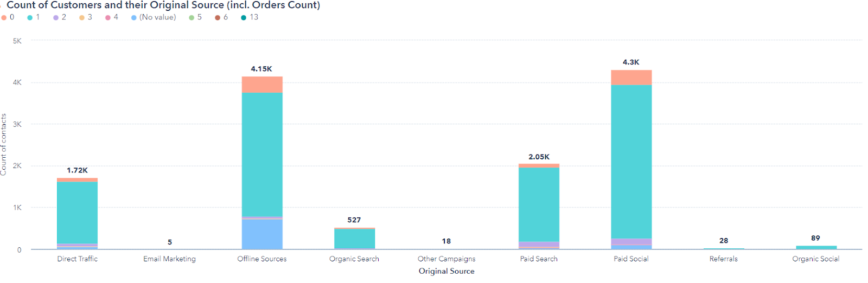Toggle the '(No value)' legend entry

point(154,17)
